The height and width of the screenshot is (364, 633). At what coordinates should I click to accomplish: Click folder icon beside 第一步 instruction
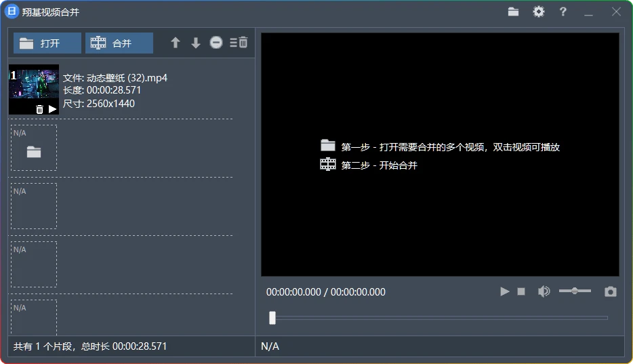click(328, 145)
